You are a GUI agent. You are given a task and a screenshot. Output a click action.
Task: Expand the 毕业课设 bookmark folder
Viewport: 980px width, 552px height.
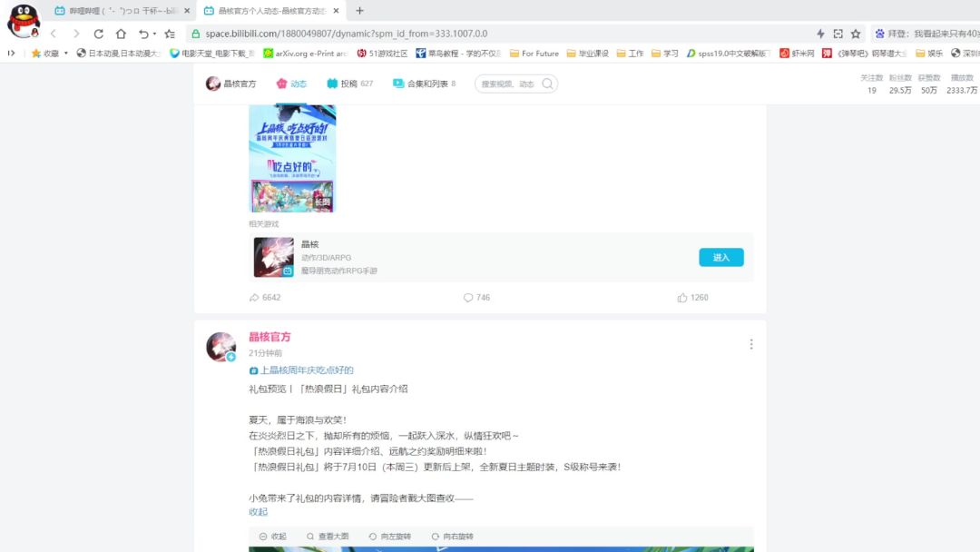pos(587,54)
